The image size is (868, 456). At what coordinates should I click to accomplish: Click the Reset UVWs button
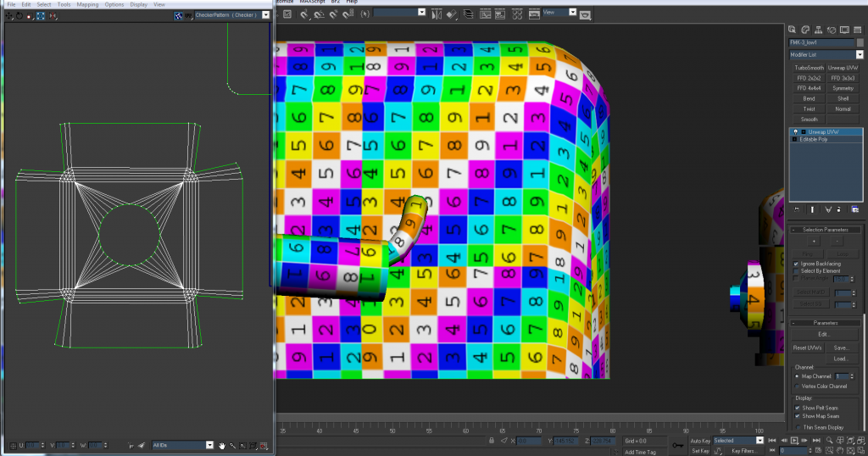tap(809, 348)
